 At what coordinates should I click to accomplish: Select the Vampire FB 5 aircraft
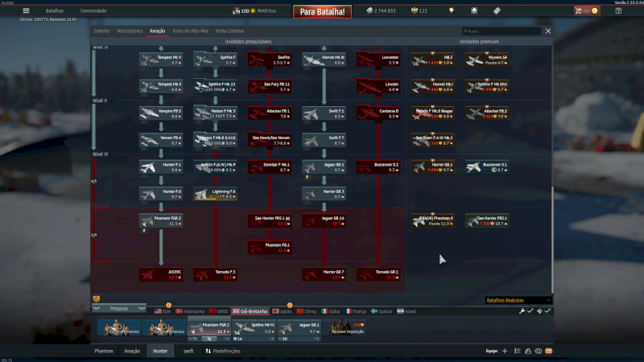(161, 113)
